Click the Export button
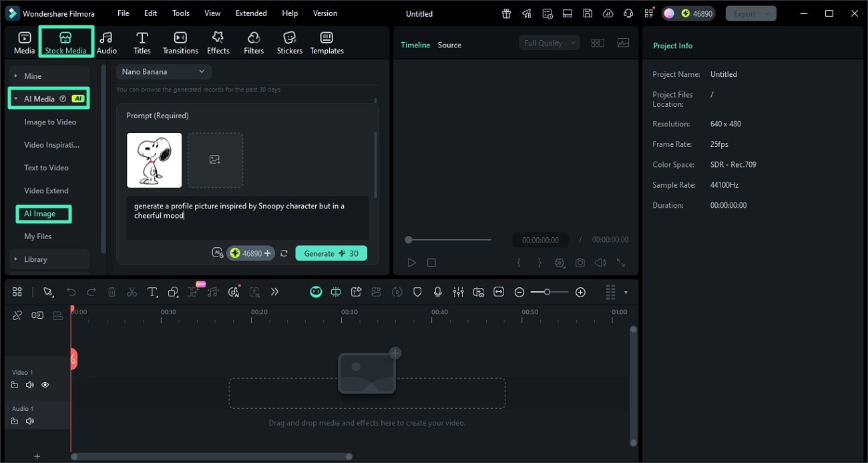The height and width of the screenshot is (463, 868). tap(751, 13)
